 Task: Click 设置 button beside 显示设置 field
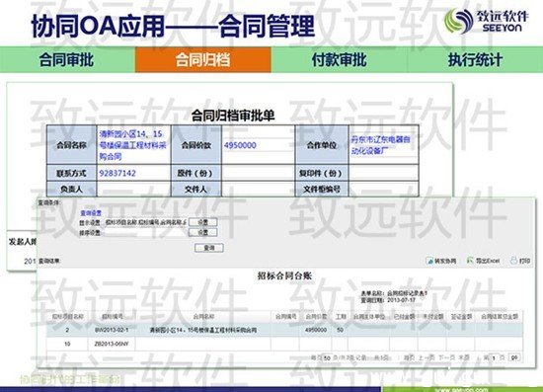[x=203, y=222]
